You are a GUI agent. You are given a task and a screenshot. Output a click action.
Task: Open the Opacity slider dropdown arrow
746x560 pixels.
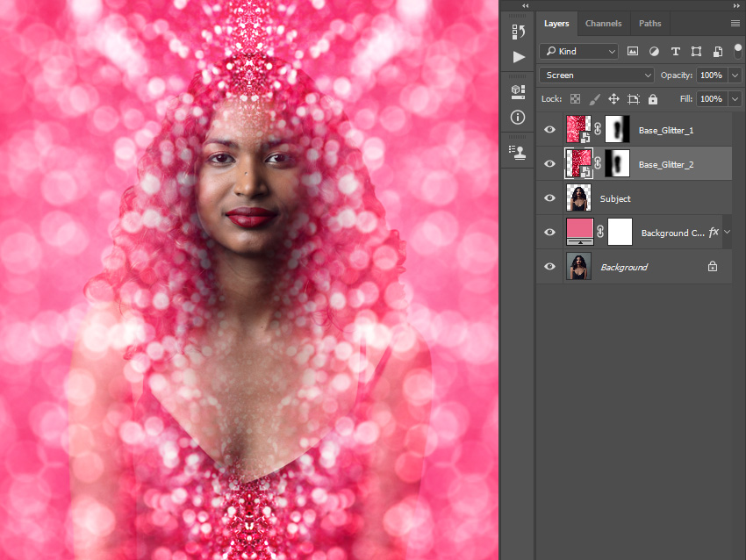pyautogui.click(x=735, y=75)
